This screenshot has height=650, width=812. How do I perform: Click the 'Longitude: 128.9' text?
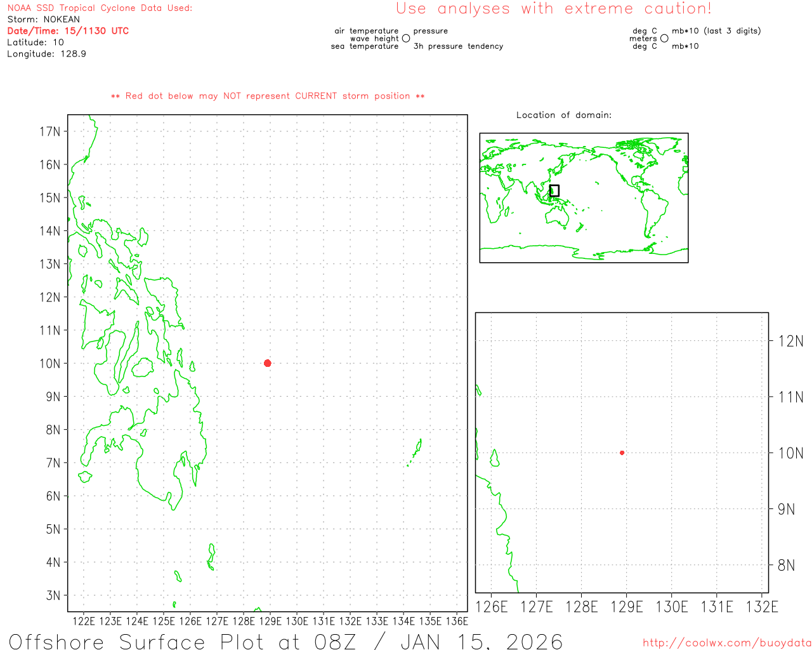(46, 54)
